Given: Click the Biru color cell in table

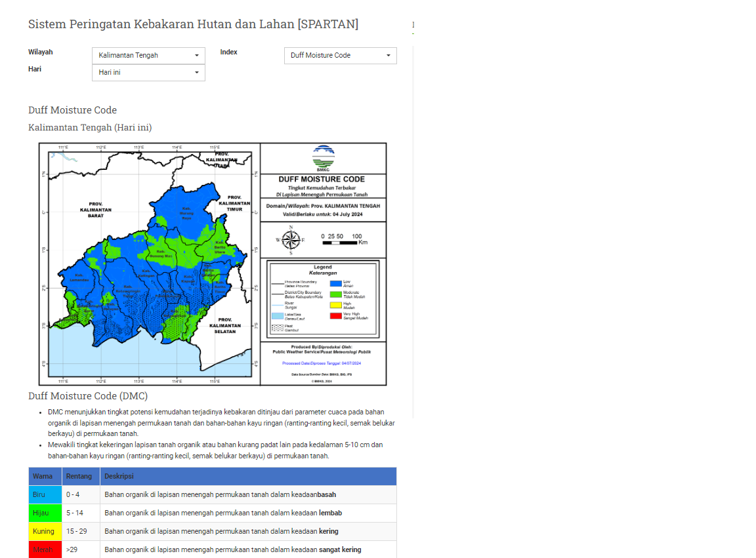Looking at the screenshot, I should coord(45,494).
